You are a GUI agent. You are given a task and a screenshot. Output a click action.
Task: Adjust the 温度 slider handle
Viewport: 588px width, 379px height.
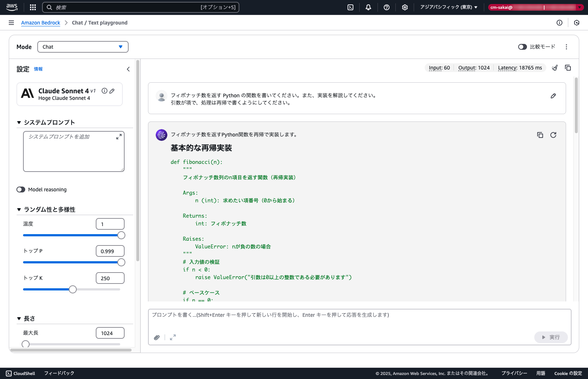(121, 235)
